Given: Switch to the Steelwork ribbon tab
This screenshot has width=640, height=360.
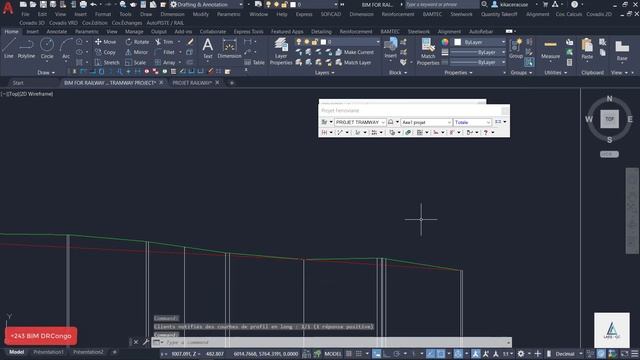Looking at the screenshot, I should 419,31.
